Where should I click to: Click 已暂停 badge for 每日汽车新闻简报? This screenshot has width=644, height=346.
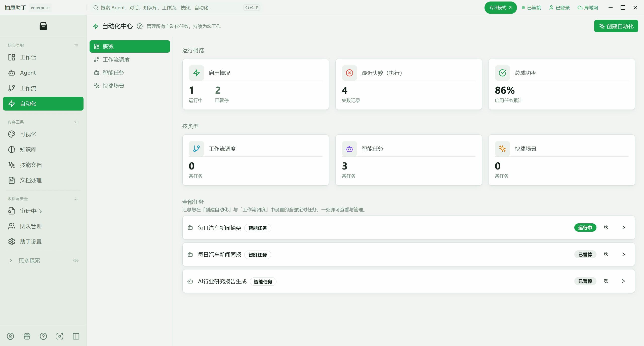[x=585, y=255]
